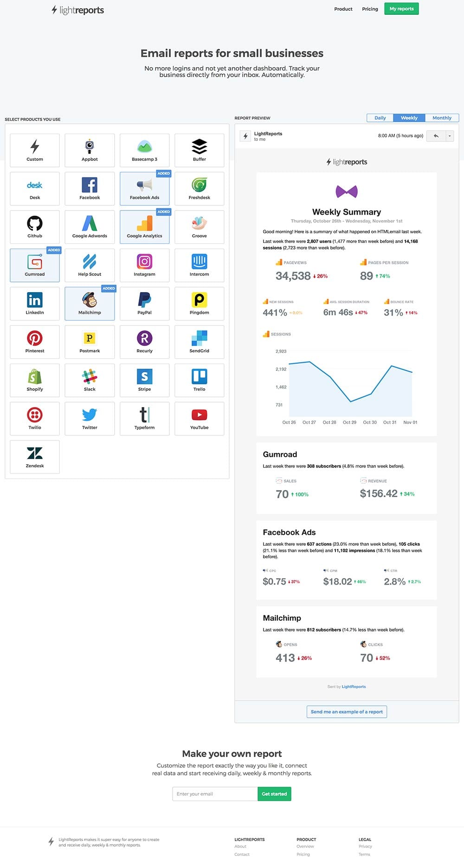Add the Pingdom product

(x=199, y=304)
